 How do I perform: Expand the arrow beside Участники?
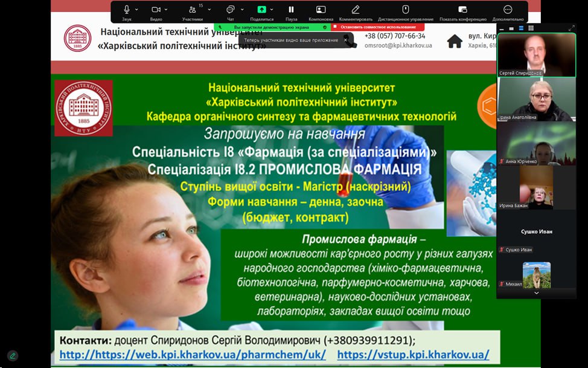point(209,10)
